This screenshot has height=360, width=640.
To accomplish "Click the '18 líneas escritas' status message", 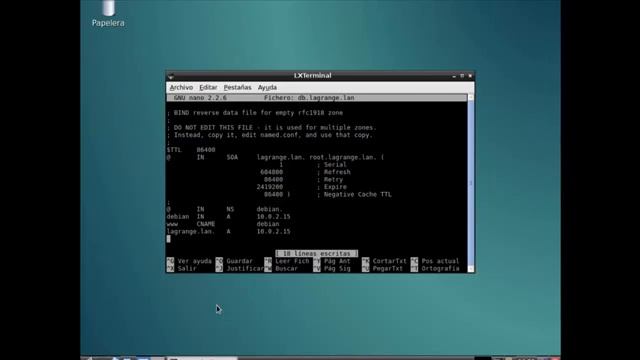I will tap(316, 254).
